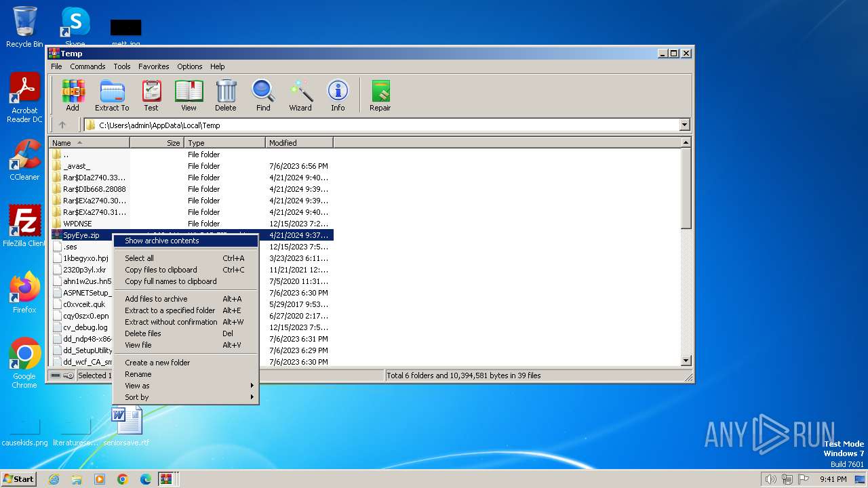This screenshot has height=488, width=868.
Task: Open the Wizard tool
Action: pyautogui.click(x=300, y=96)
